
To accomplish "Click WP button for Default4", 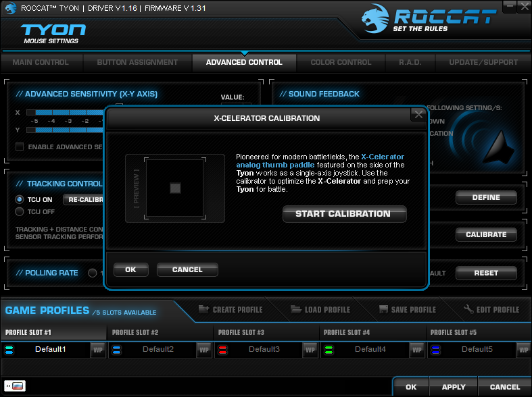I will (x=417, y=350).
